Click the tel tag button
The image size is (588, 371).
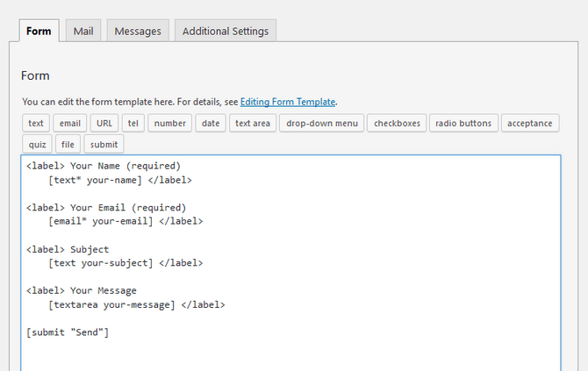[133, 123]
